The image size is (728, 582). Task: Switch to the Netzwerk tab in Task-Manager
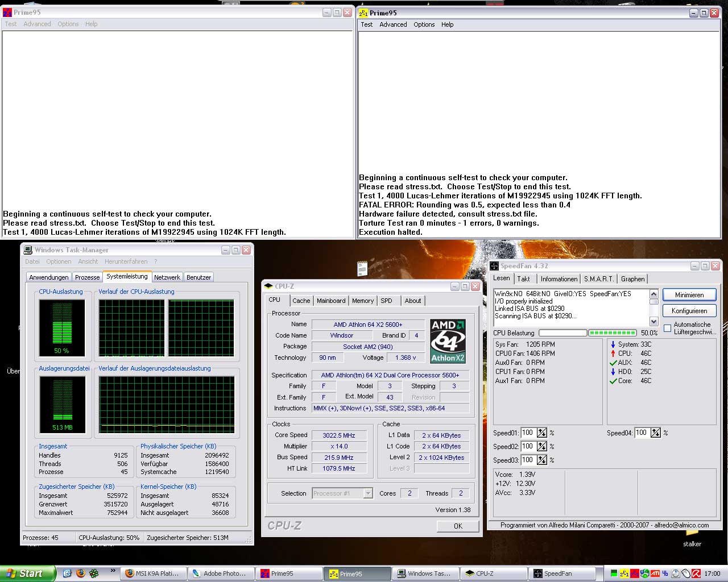point(167,277)
